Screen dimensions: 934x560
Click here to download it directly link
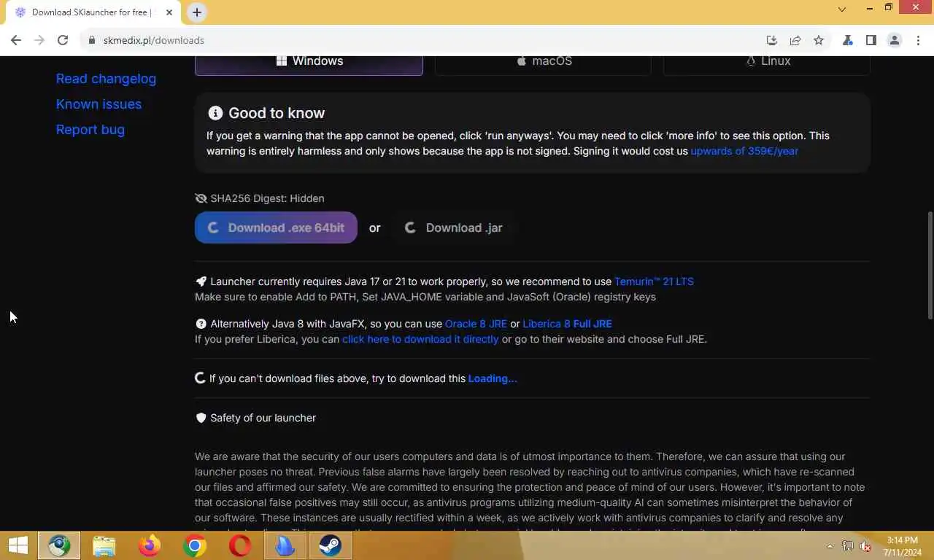tap(420, 339)
